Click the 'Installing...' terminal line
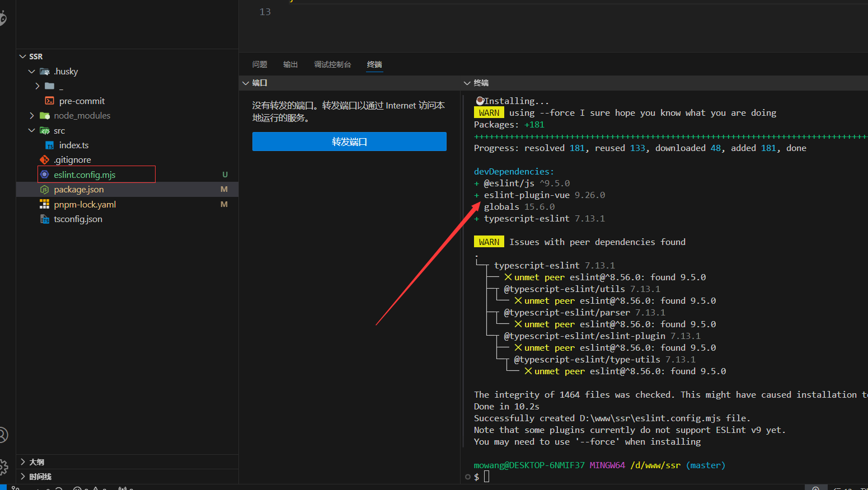Viewport: 868px width, 490px height. 512,101
